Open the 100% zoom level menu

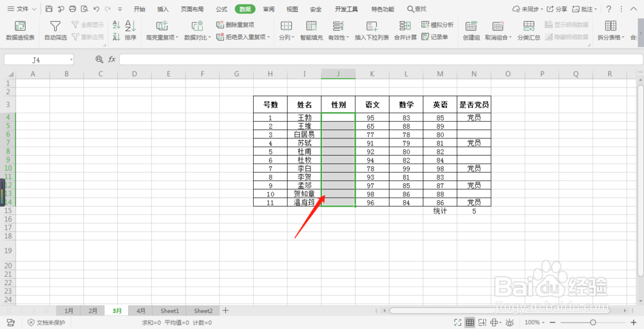[x=535, y=323]
